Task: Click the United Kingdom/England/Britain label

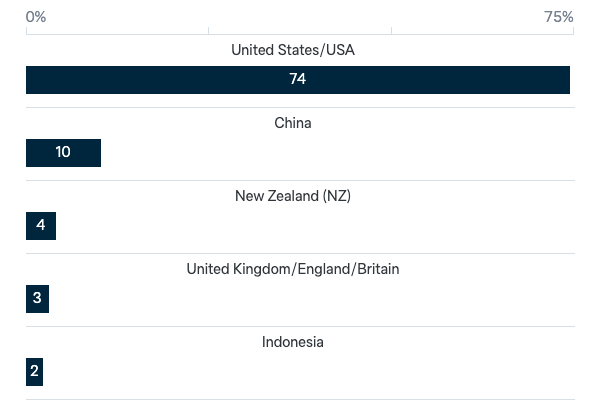Action: coord(293,269)
